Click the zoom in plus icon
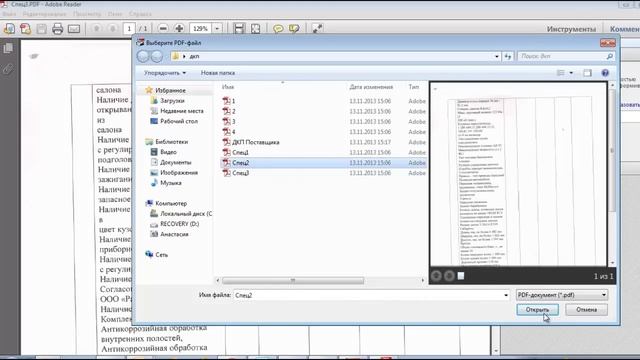This screenshot has width=640, height=360. click(179, 29)
